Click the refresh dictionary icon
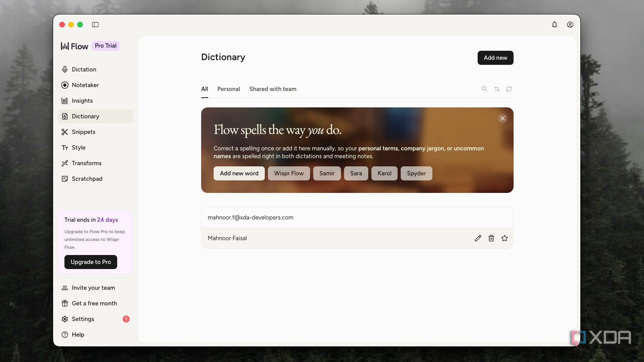644x362 pixels. (x=509, y=89)
